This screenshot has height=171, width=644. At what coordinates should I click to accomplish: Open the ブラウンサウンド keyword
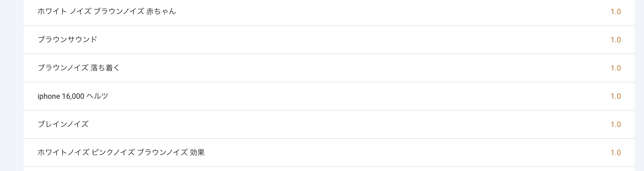tap(67, 39)
